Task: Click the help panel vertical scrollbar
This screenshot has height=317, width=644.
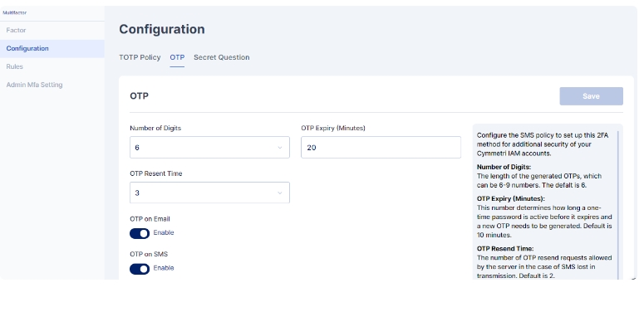Action: pyautogui.click(x=618, y=205)
